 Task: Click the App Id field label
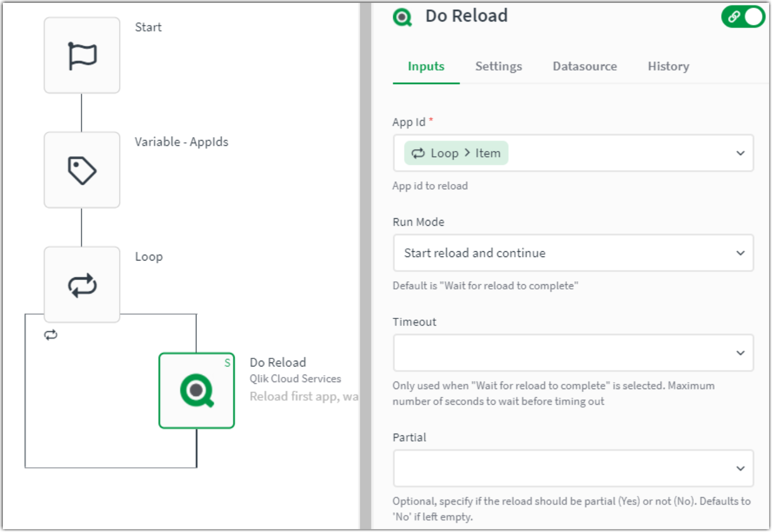[409, 122]
